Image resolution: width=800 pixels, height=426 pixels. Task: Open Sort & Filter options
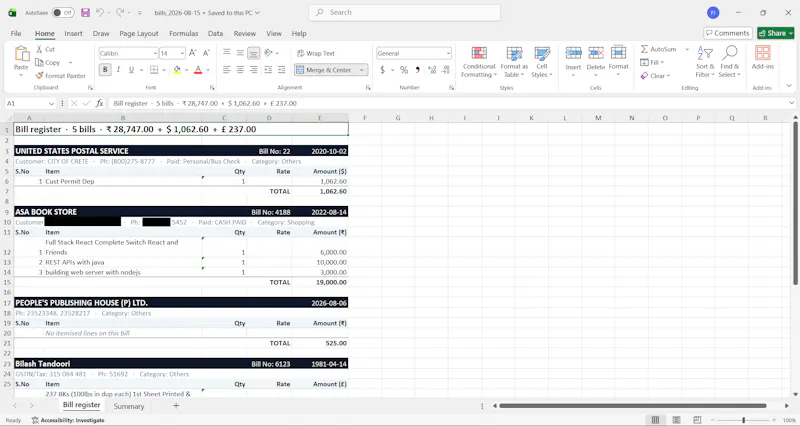point(705,62)
